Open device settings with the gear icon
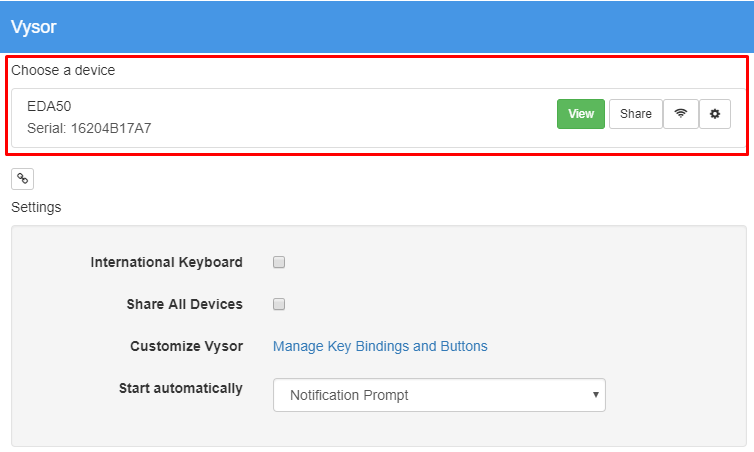 click(715, 114)
